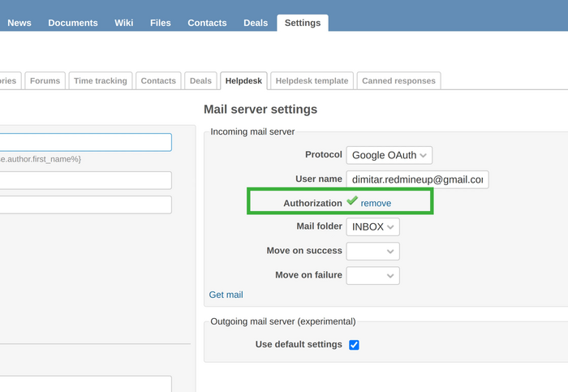Toggle the Use default settings checkbox
568x392 pixels.
click(354, 345)
